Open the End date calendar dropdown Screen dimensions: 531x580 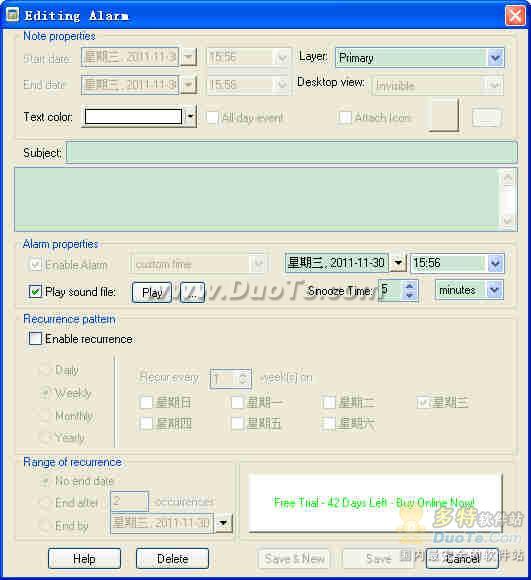pos(189,85)
